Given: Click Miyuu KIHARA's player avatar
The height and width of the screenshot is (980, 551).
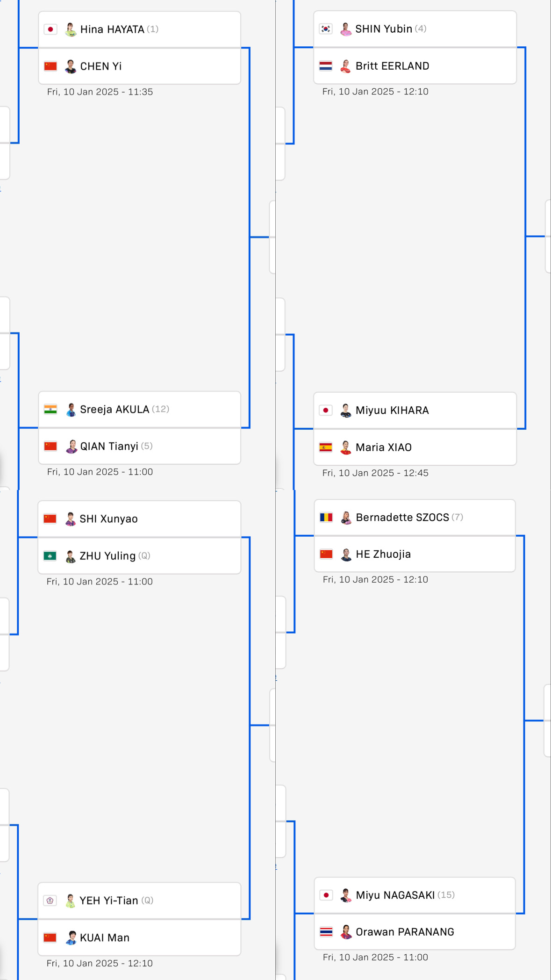Looking at the screenshot, I should point(346,411).
